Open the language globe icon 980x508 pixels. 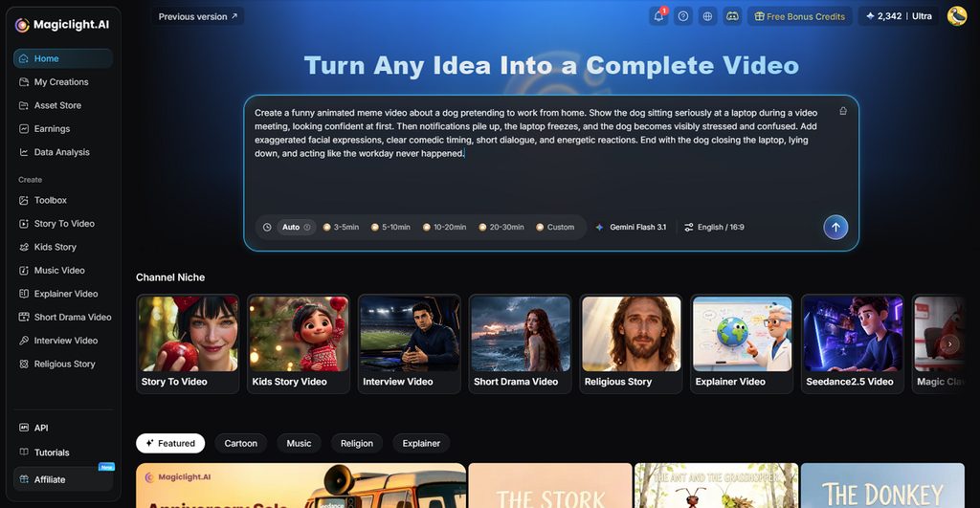click(x=707, y=16)
